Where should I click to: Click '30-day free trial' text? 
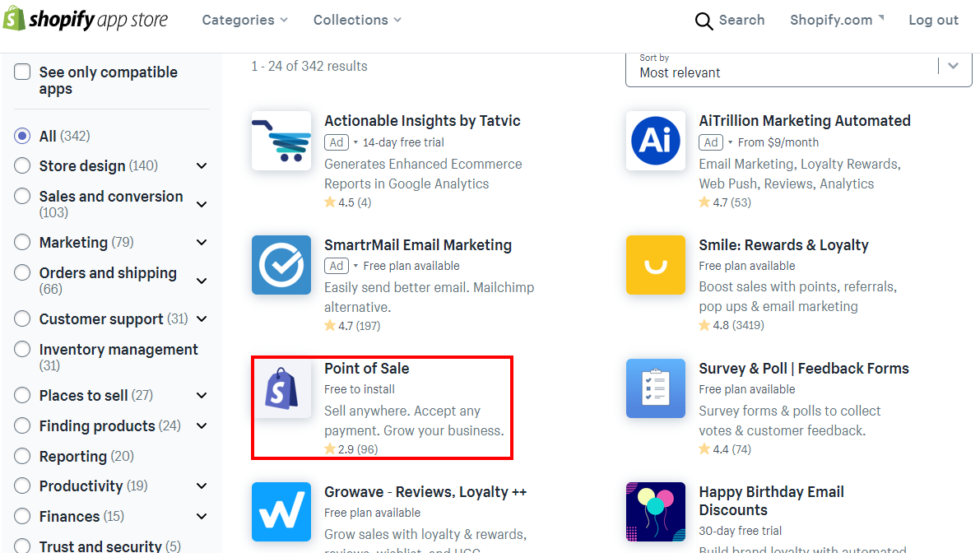740,531
